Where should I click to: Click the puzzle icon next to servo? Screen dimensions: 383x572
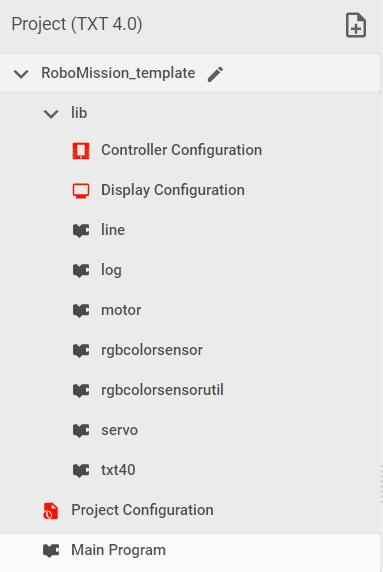click(81, 431)
